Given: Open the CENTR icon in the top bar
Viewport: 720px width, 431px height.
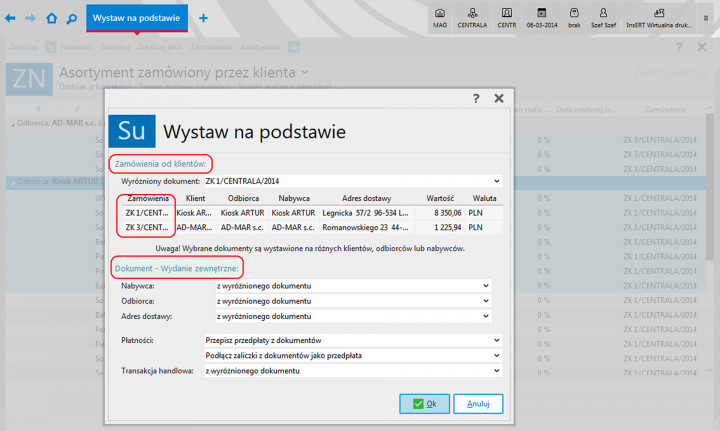Looking at the screenshot, I should pos(506,18).
